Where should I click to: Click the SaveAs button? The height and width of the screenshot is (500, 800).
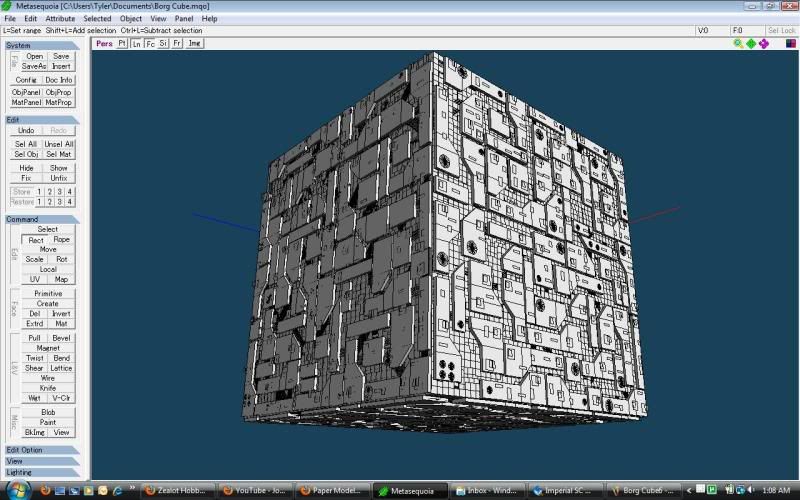coord(35,66)
